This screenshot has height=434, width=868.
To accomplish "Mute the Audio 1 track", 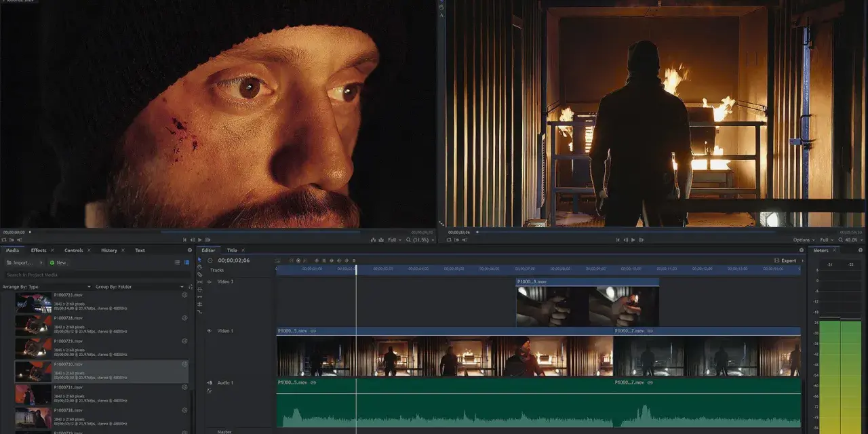I will tap(209, 382).
